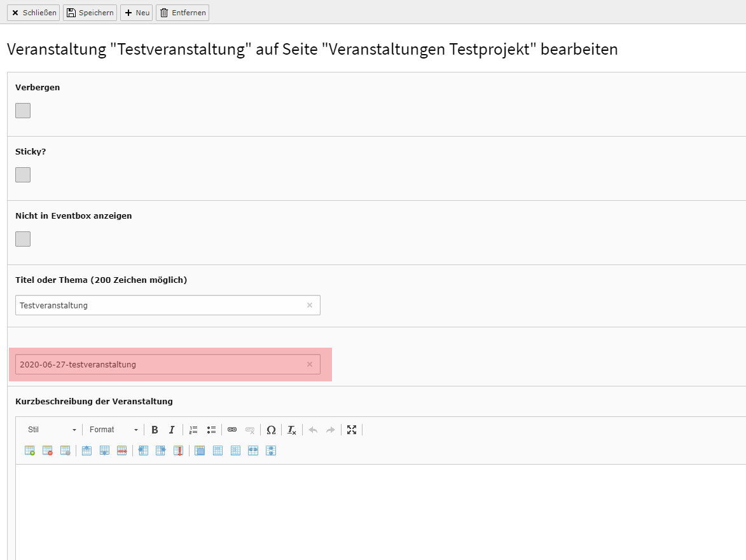The width and height of the screenshot is (746, 560).
Task: Click the remove formatting icon
Action: pyautogui.click(x=291, y=430)
